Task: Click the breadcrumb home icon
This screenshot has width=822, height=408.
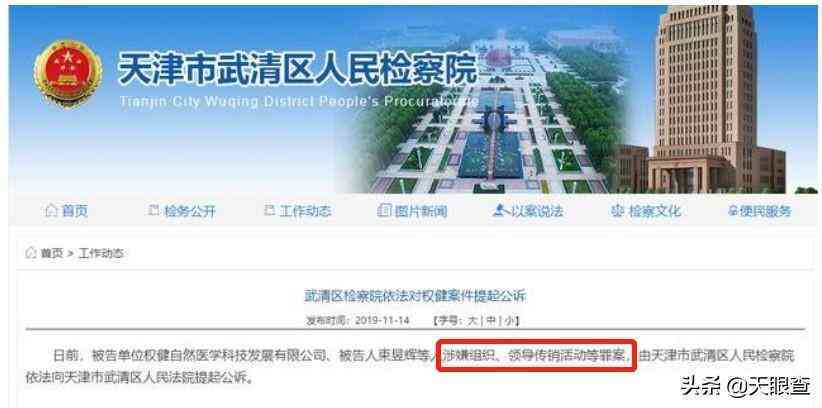Action: tap(31, 253)
